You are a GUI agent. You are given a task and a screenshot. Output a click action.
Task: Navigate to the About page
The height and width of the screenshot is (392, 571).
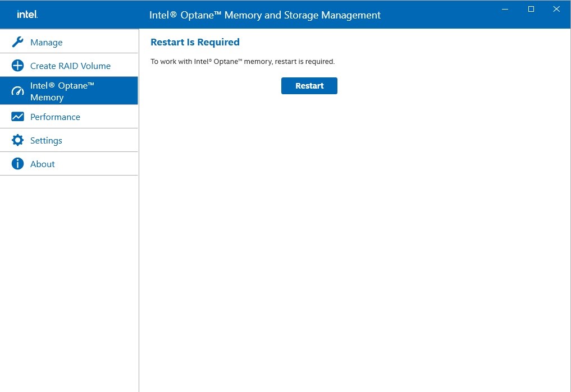(42, 164)
